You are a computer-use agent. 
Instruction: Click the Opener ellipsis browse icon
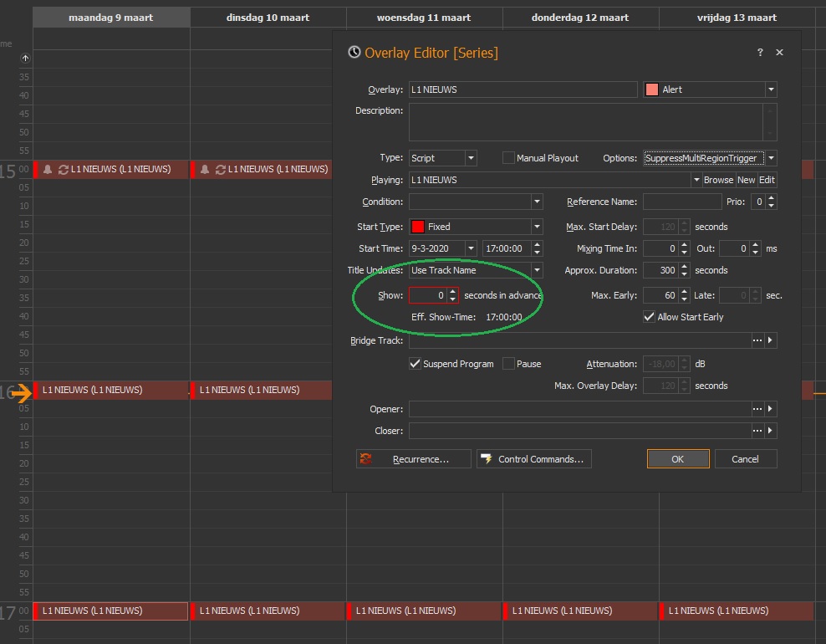(757, 409)
